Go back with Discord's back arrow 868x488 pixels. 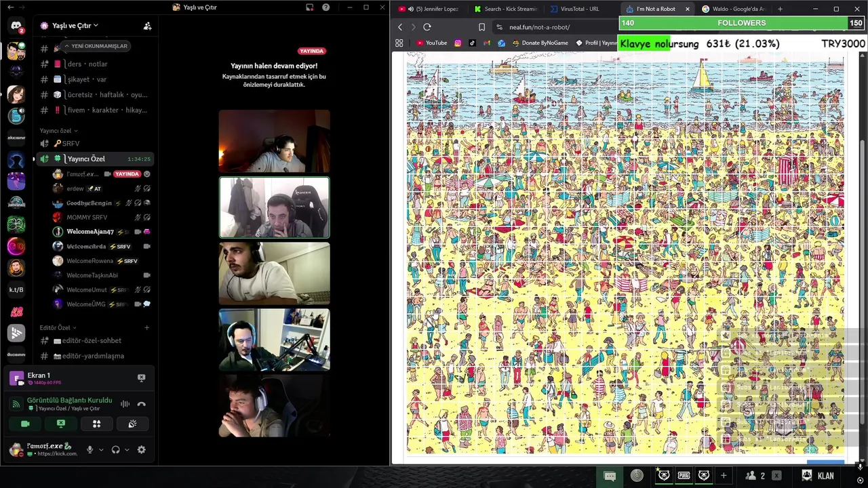[x=10, y=7]
